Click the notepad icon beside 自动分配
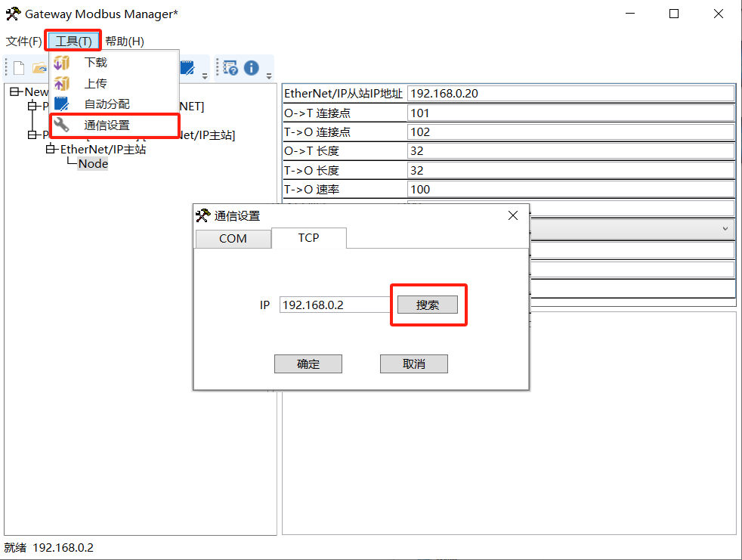This screenshot has height=560, width=742. pyautogui.click(x=61, y=104)
